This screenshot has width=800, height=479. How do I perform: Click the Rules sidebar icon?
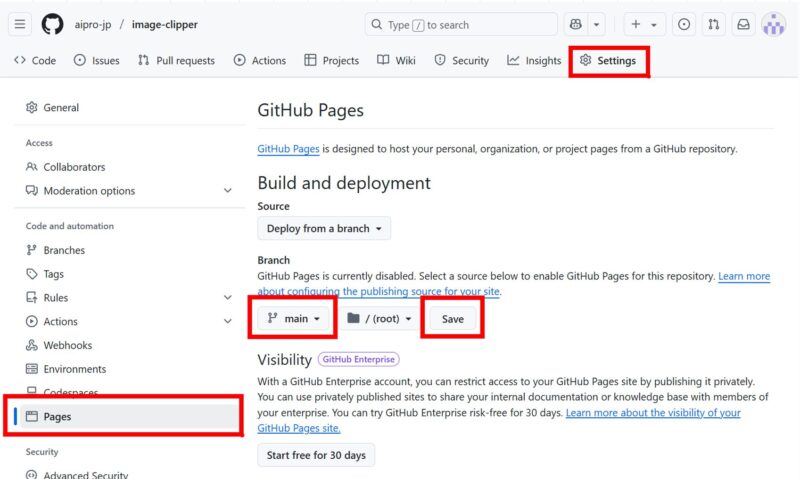pos(32,297)
